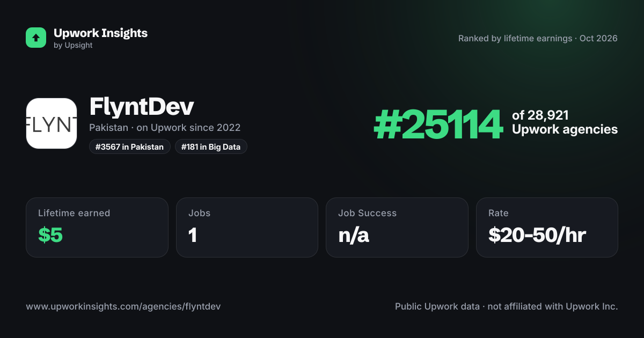
Task: Click the Job Success label
Action: [367, 213]
